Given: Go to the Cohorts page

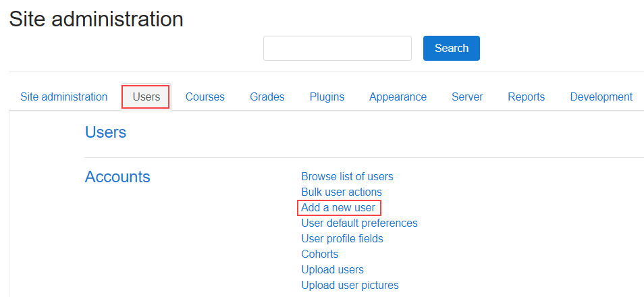Looking at the screenshot, I should click(319, 254).
